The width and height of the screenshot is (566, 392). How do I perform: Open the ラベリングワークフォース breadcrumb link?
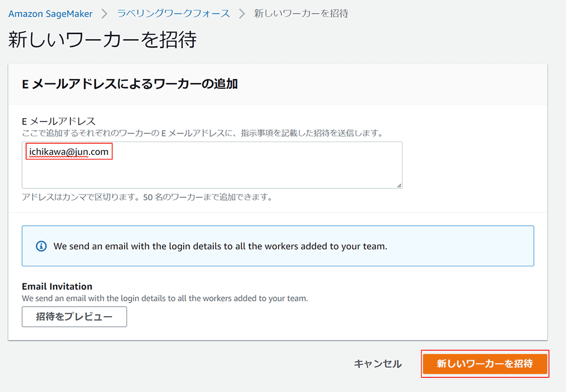pyautogui.click(x=173, y=13)
